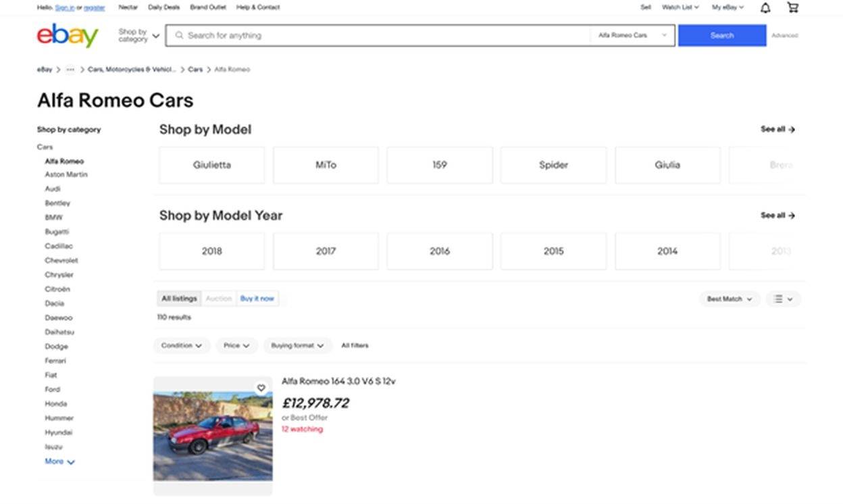
Task: Open the list view options icon
Action: (783, 299)
